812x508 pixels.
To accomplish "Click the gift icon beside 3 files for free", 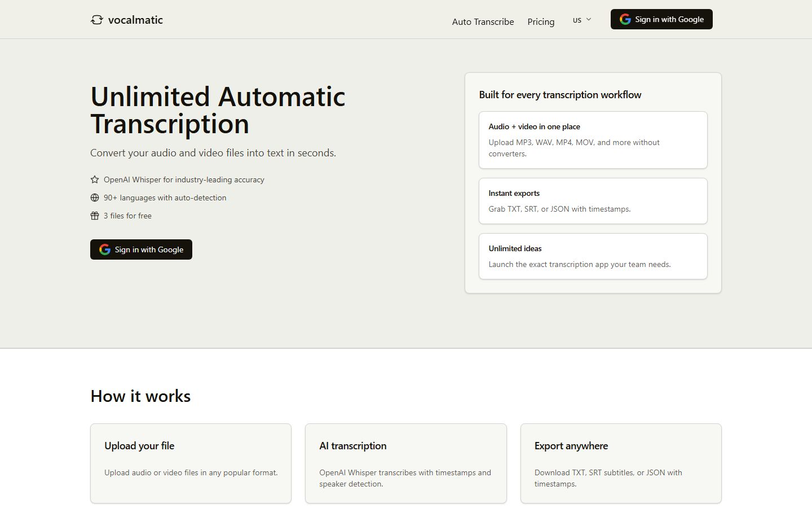I will click(x=95, y=216).
